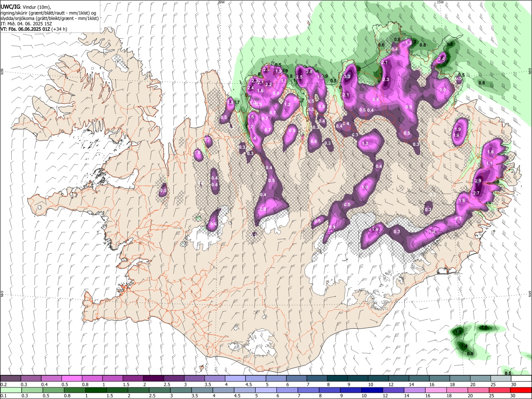Click the "0.2" label in the snow legend
Screen dimensions: 532x399
4,384
